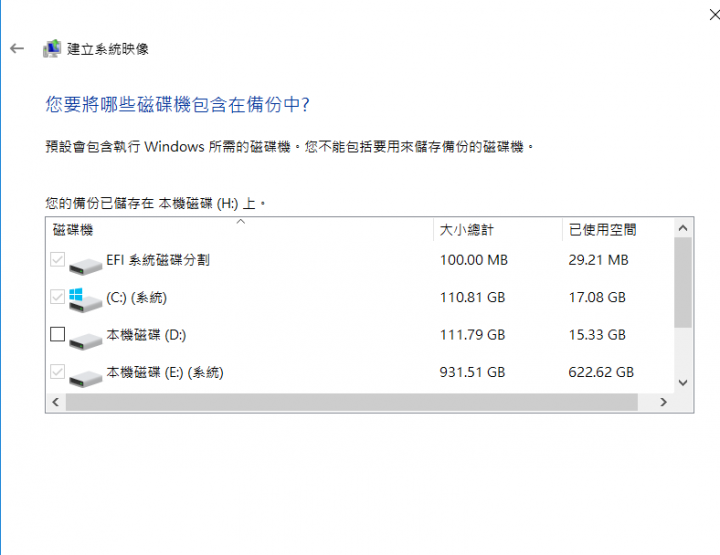Click the 931.51 GB size value
The image size is (720, 555).
[x=472, y=372]
